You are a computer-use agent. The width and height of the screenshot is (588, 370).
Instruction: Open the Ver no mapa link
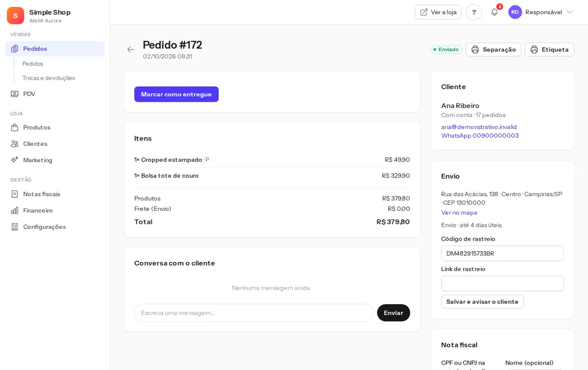pos(459,213)
